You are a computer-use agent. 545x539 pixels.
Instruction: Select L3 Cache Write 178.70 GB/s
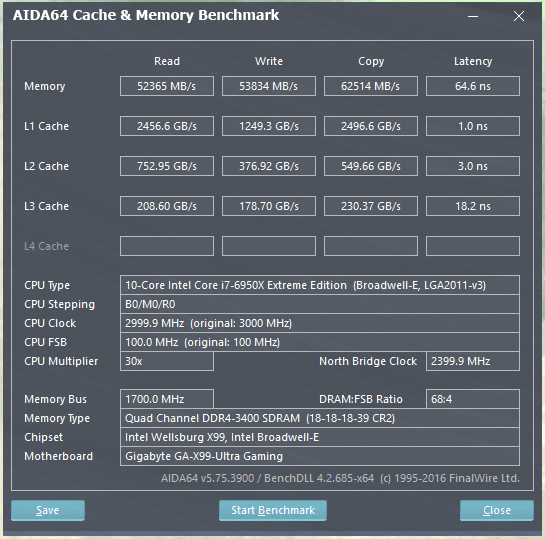(x=269, y=206)
